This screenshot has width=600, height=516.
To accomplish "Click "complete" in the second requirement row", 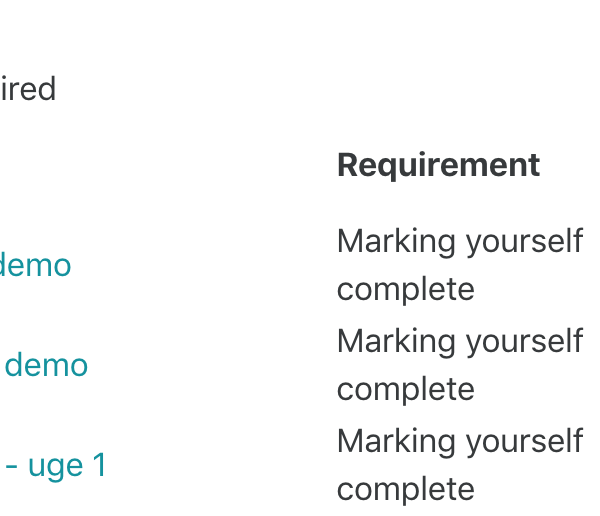I will [x=406, y=390].
